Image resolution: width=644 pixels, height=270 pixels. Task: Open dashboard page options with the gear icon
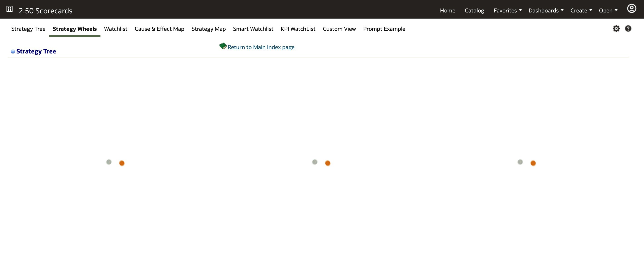[x=616, y=29]
